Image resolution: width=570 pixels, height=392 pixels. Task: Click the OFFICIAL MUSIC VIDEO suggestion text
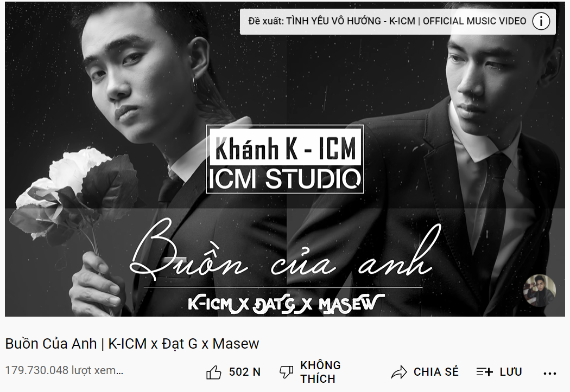pyautogui.click(x=474, y=21)
